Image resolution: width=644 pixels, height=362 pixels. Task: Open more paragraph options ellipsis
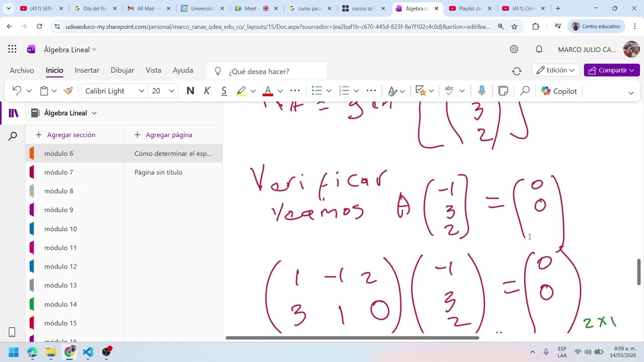point(371,91)
